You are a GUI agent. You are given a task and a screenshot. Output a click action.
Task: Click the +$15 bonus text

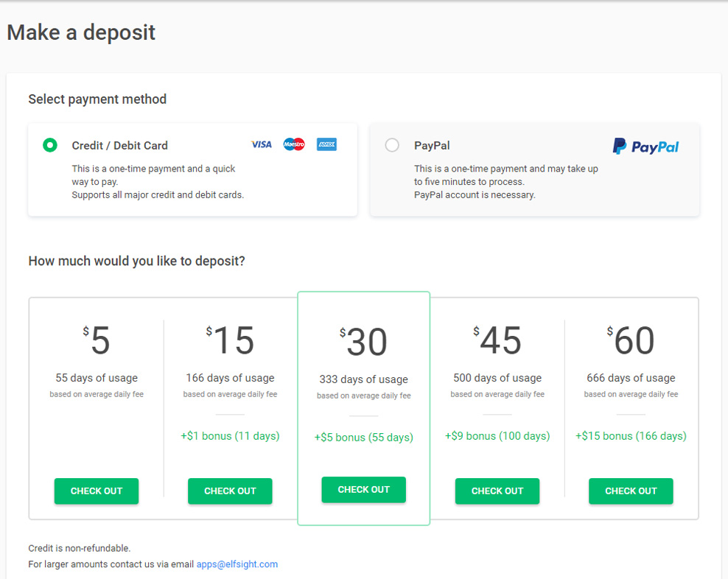coord(631,436)
